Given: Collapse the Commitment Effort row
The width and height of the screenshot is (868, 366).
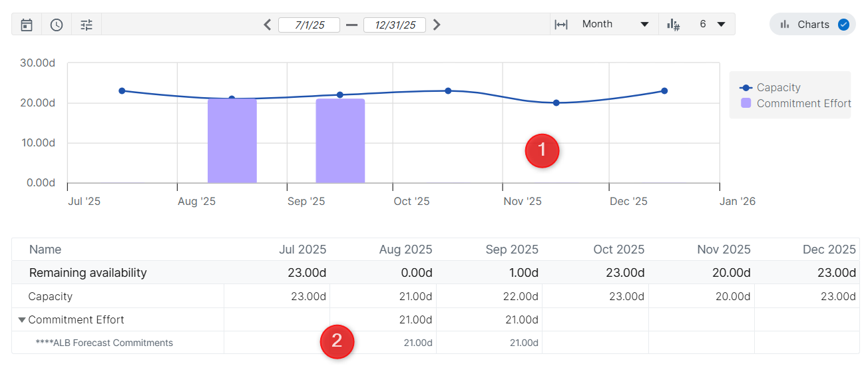Looking at the screenshot, I should coord(22,320).
